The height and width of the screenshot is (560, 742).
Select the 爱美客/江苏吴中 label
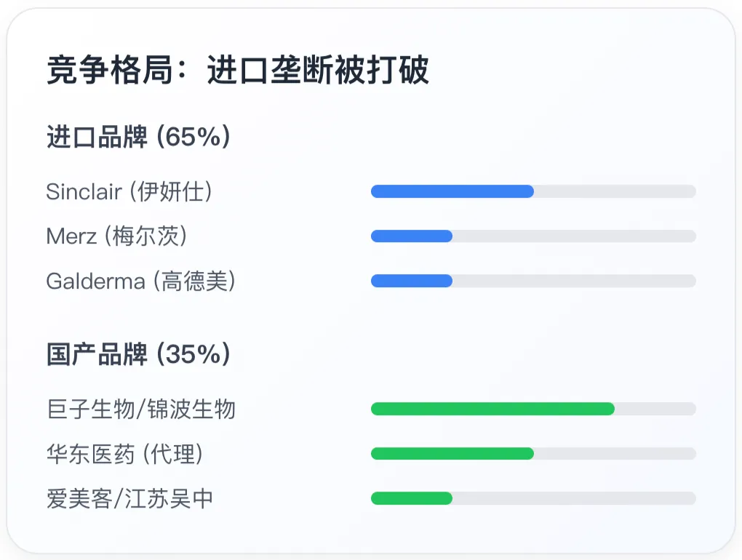129,498
